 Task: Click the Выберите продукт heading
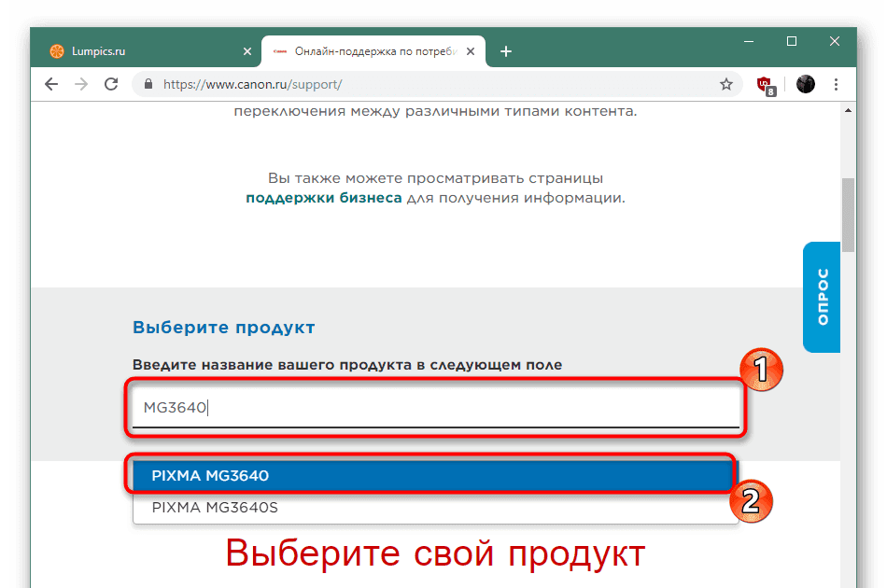(224, 328)
